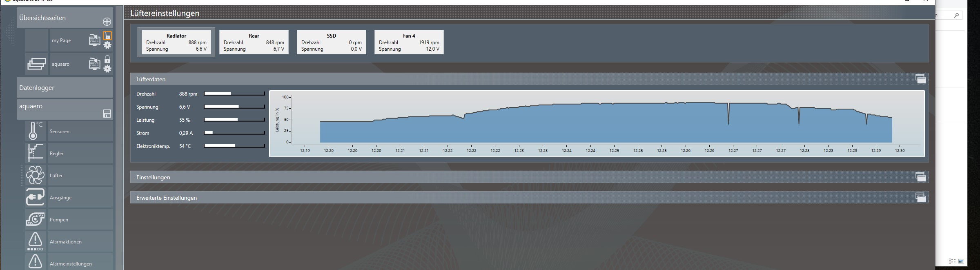Select the Rear fan tab

coord(254,42)
